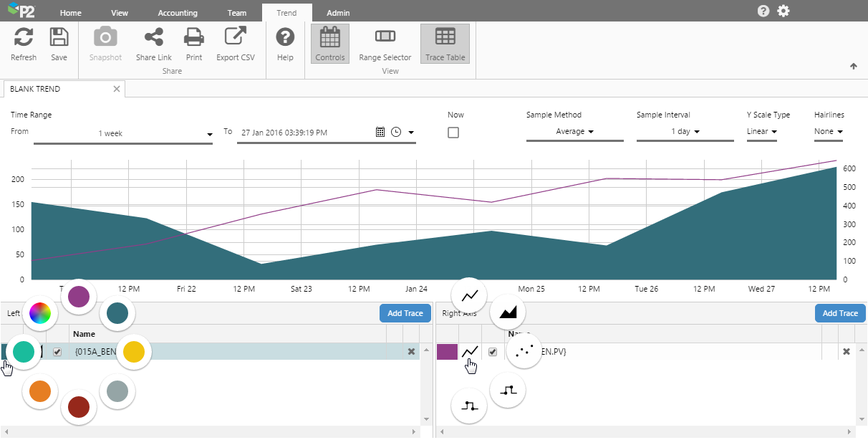The width and height of the screenshot is (868, 440).
Task: Select the area chart trace type
Action: (508, 312)
